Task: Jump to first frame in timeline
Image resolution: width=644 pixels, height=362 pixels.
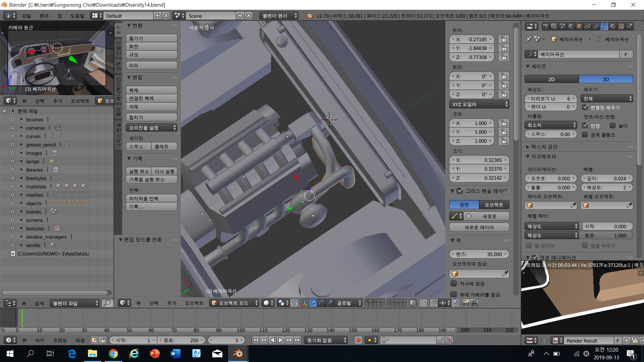Action: pyautogui.click(x=255, y=340)
